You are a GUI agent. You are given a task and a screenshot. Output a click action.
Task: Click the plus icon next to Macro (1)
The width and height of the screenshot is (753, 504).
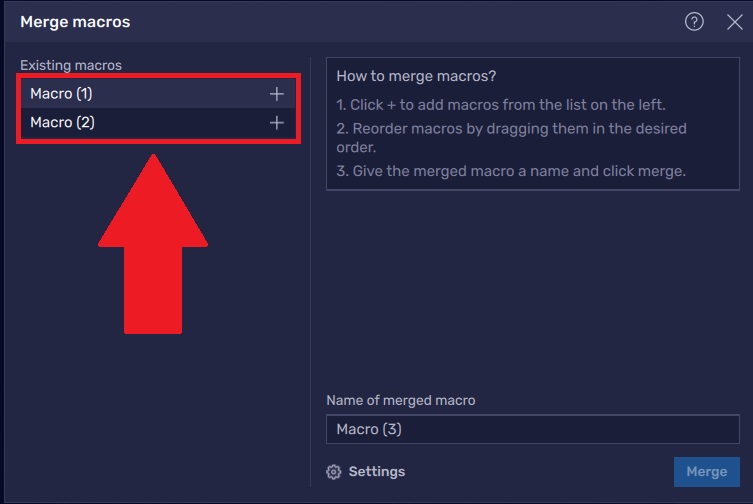pyautogui.click(x=277, y=94)
